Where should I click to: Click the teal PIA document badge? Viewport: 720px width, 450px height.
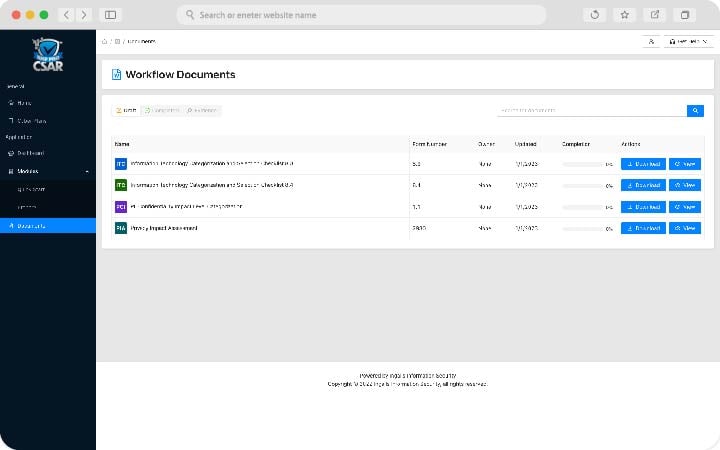[121, 228]
